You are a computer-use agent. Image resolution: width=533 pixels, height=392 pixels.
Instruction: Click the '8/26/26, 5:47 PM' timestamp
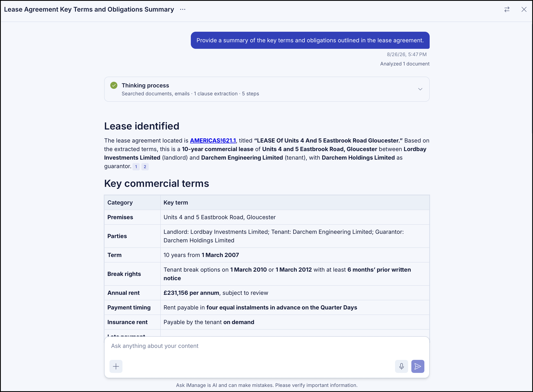click(x=407, y=54)
